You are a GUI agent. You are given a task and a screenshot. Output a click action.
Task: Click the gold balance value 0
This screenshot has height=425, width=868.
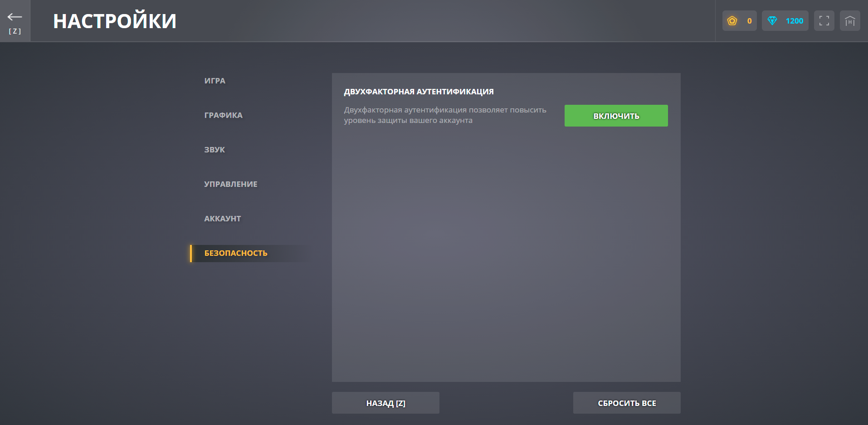pyautogui.click(x=749, y=21)
